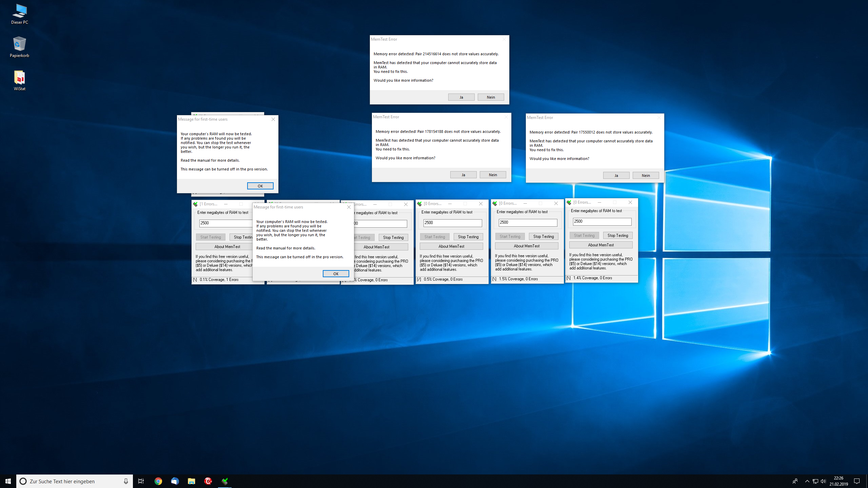
Task: Click Nein in Pair 178154188 error dialog
Action: point(493,175)
